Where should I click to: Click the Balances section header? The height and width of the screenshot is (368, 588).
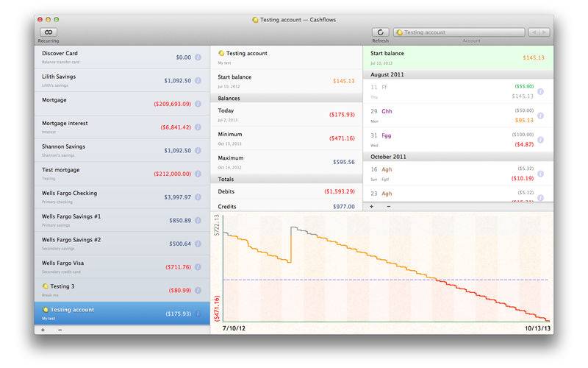[287, 98]
